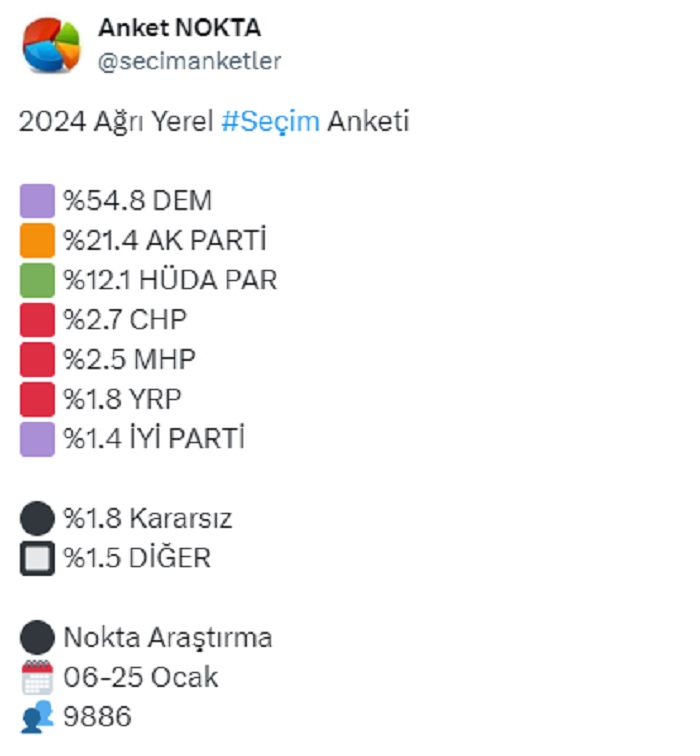Click the purple square beside İYİ PARTİ
700x756 pixels.
click(x=37, y=438)
